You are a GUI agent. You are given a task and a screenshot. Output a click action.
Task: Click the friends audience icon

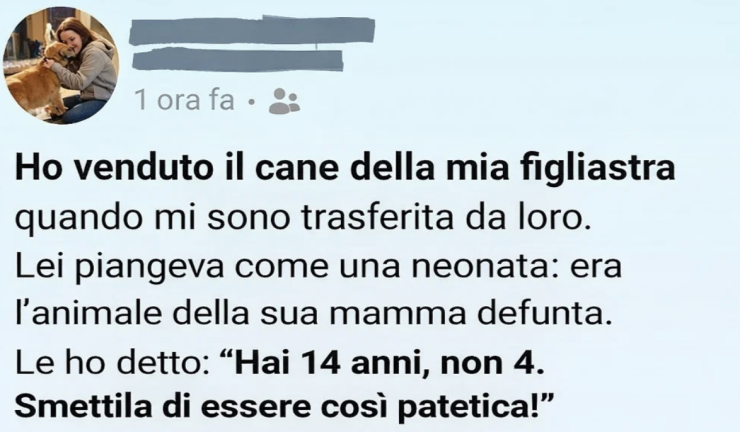(x=284, y=101)
